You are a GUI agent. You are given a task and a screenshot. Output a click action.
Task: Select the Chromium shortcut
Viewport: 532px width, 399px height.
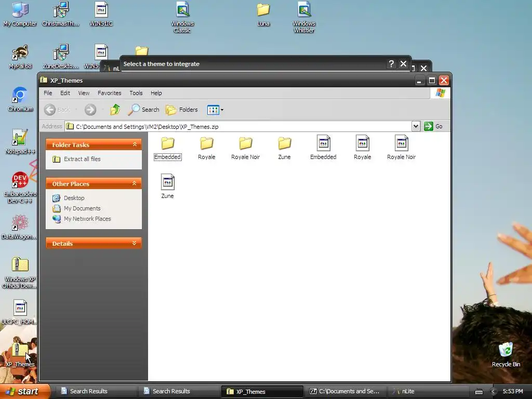20,99
